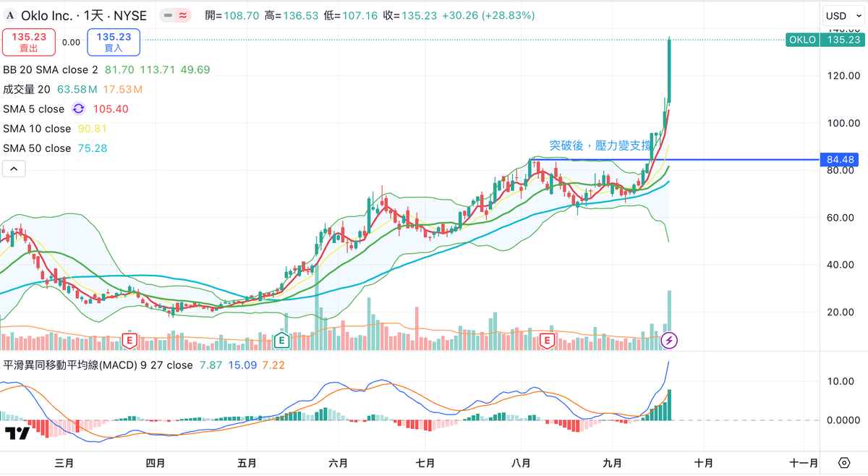The width and height of the screenshot is (868, 476).
Task: Click the 六月 time axis label
Action: (x=338, y=463)
